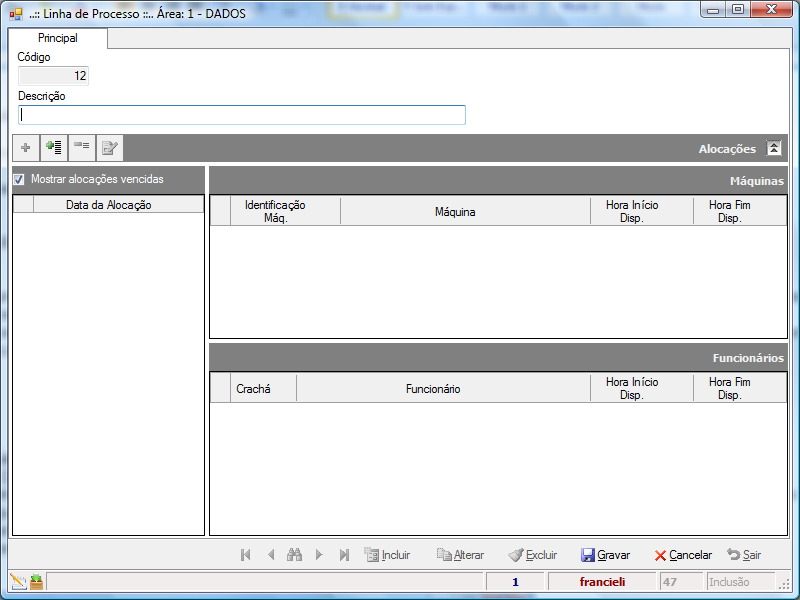
Task: Click Hora Início Disp. header in Máquinas grid
Action: [x=642, y=211]
